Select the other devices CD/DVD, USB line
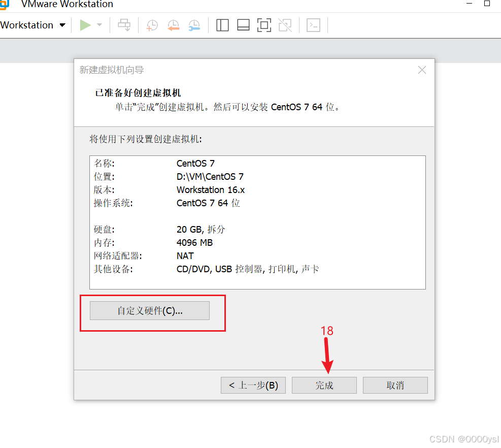Viewport: 501px width, 448px height. coord(248,269)
